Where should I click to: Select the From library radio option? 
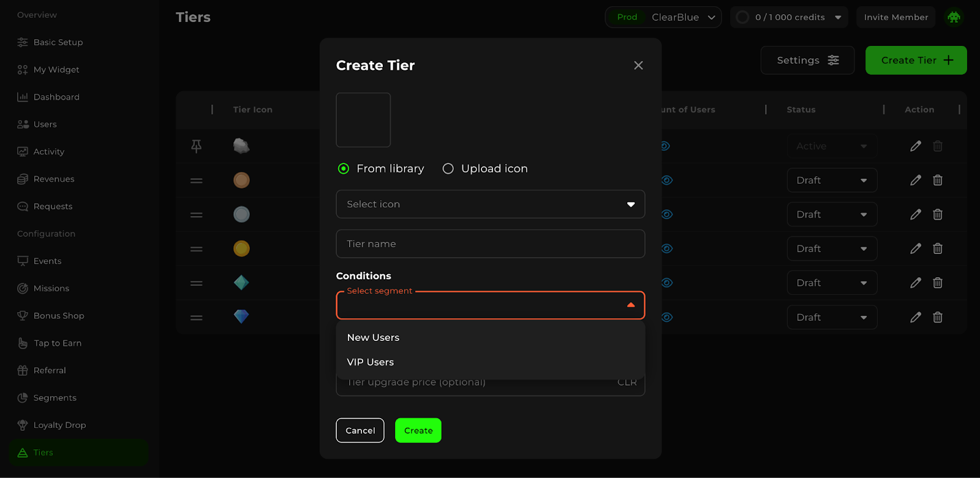(x=344, y=168)
